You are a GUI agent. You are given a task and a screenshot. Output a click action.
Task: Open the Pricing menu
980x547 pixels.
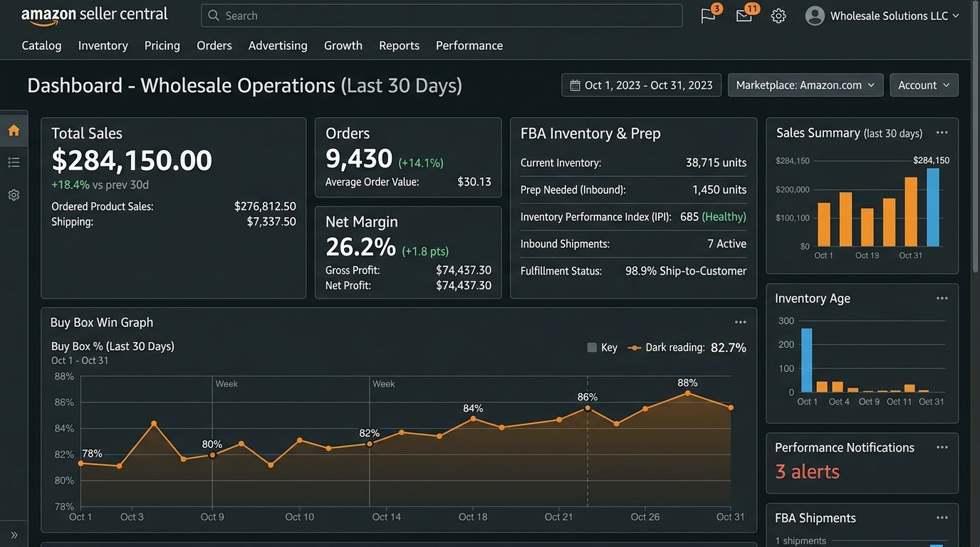pos(162,45)
